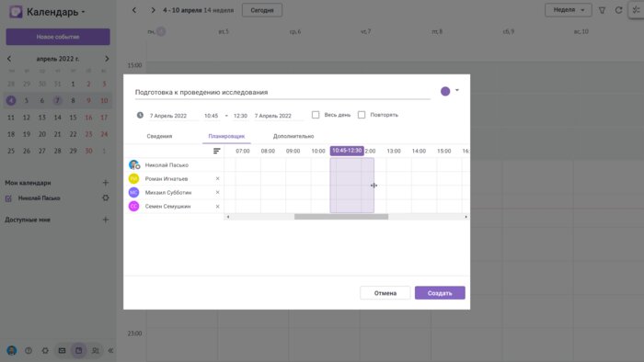Click scheduler scrollbar right arrow
The width and height of the screenshot is (644, 362).
(466, 217)
